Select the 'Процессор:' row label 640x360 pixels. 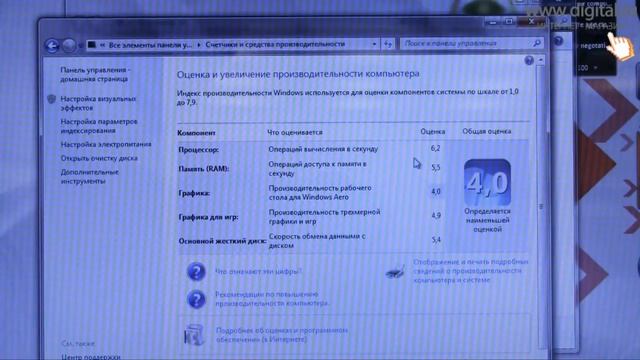pyautogui.click(x=199, y=150)
